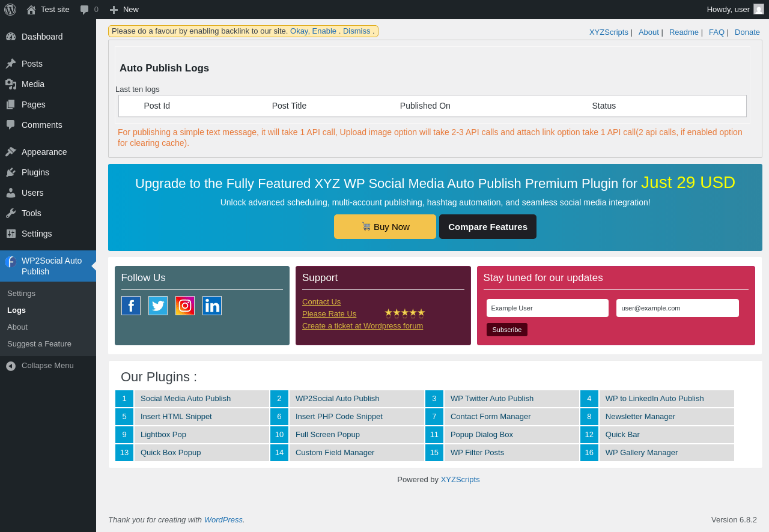The height and width of the screenshot is (532, 769).
Task: Open the Appearance menu item
Action: [x=48, y=152]
